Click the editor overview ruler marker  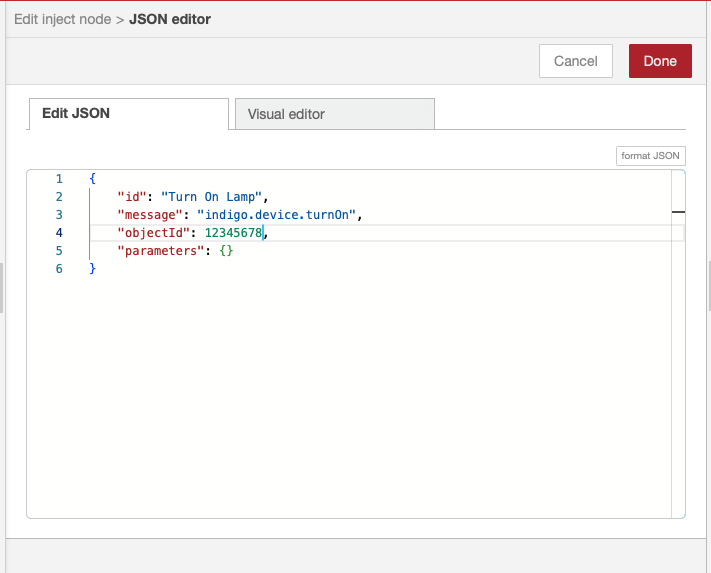coord(678,212)
